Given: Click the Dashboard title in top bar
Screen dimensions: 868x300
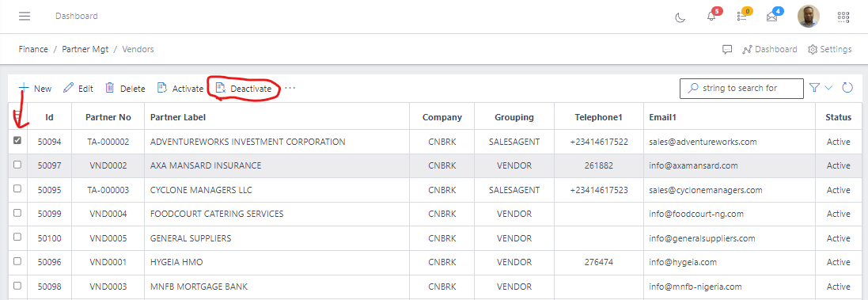Looking at the screenshot, I should click(77, 16).
